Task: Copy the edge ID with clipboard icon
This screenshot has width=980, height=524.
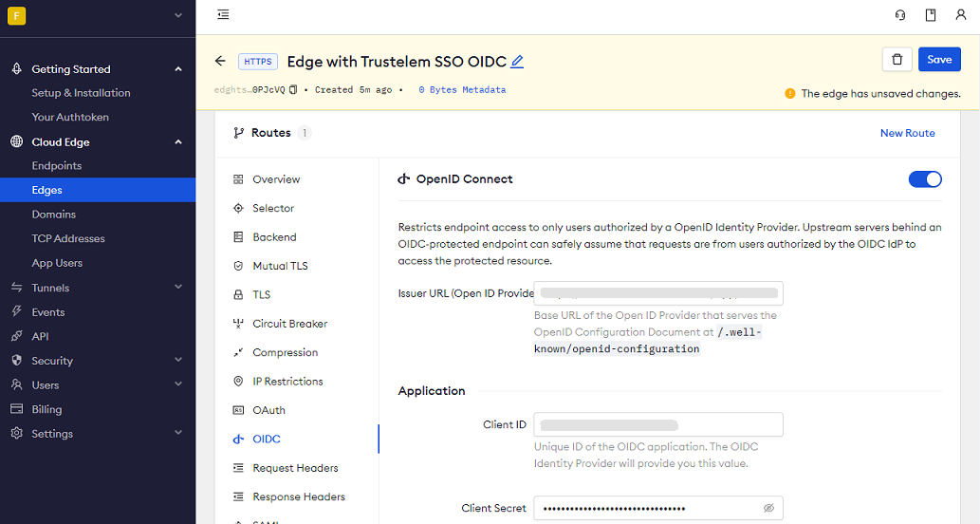Action: click(293, 89)
